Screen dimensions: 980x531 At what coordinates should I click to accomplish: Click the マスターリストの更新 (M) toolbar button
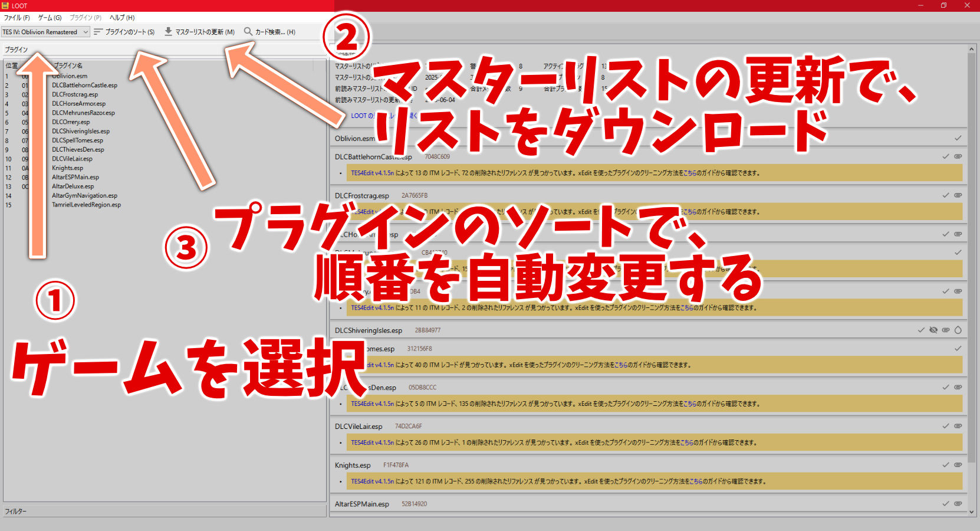pyautogui.click(x=199, y=32)
